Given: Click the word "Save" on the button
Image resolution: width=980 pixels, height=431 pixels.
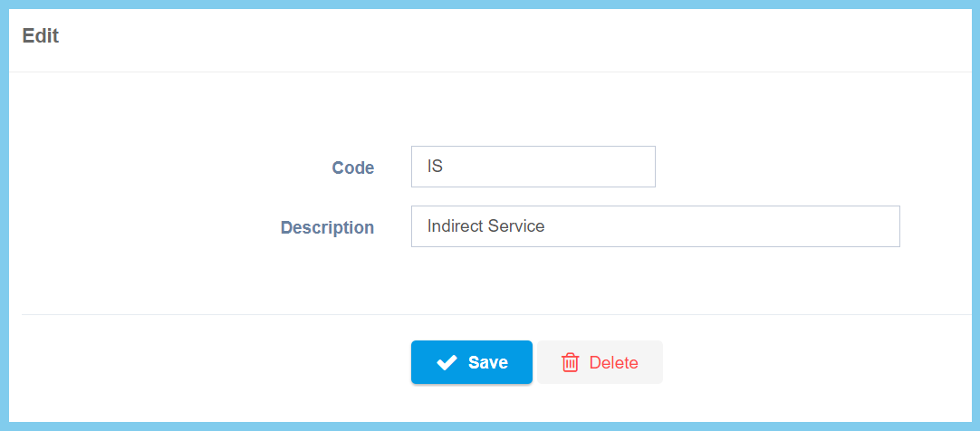Looking at the screenshot, I should point(487,363).
